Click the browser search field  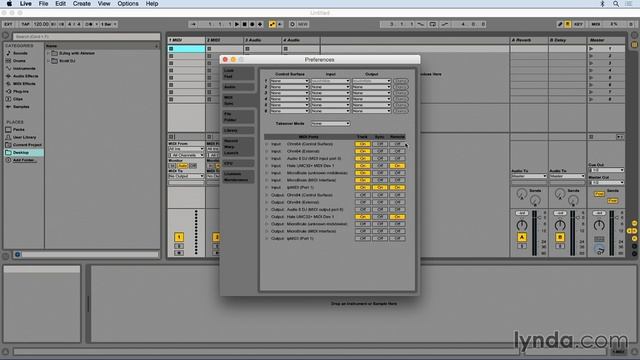coord(87,37)
